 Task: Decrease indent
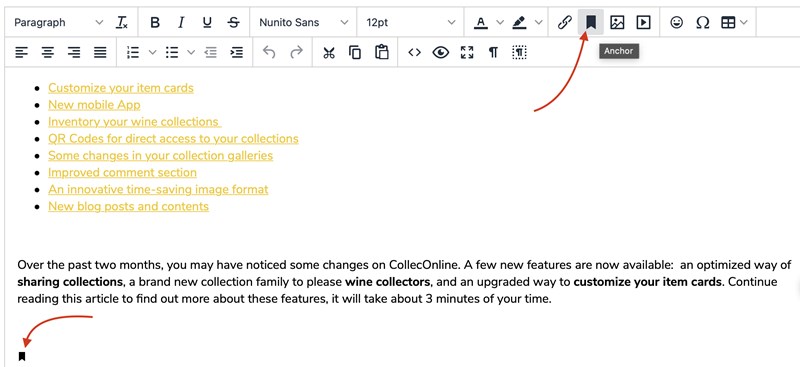pyautogui.click(x=211, y=52)
